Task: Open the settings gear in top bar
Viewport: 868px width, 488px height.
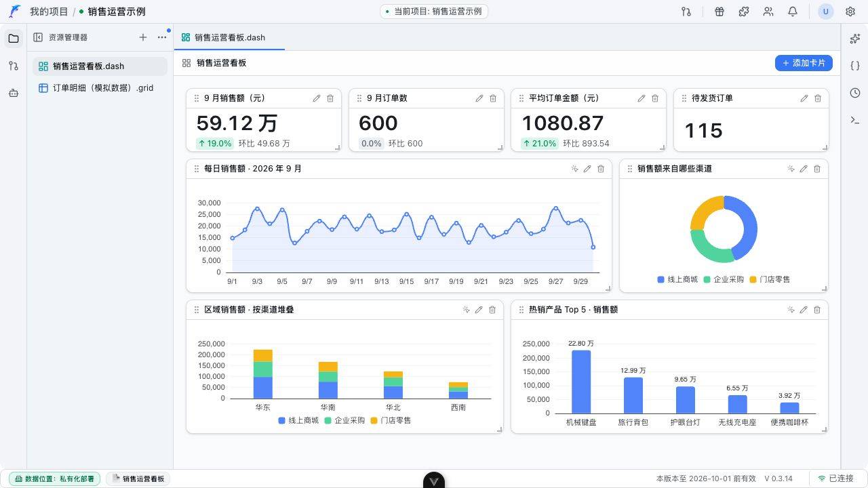Action: coord(850,12)
